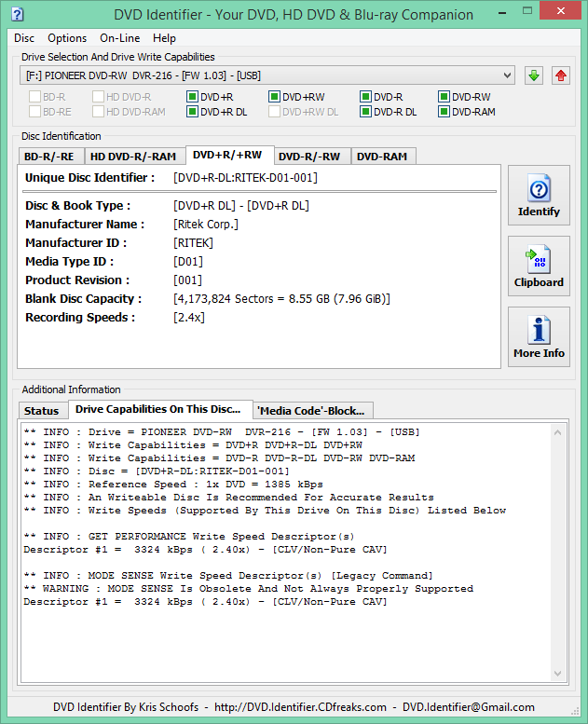
Task: Click the Product Revision value 001
Action: tap(187, 280)
